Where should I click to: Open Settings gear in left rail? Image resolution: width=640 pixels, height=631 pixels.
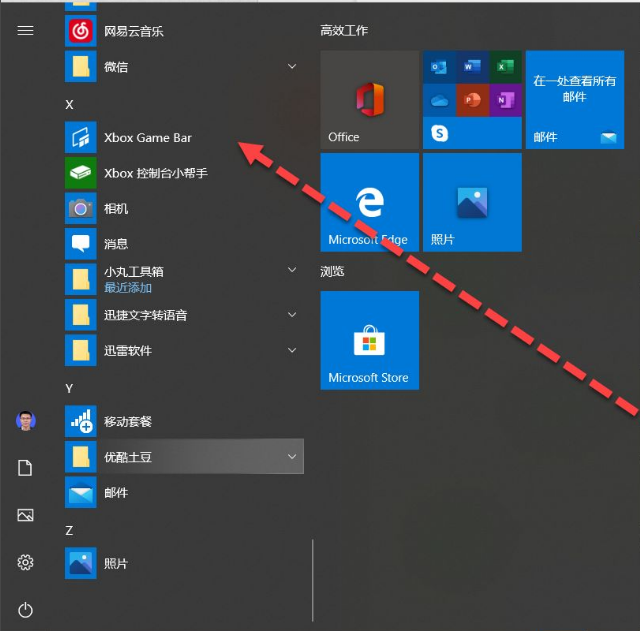[26, 563]
